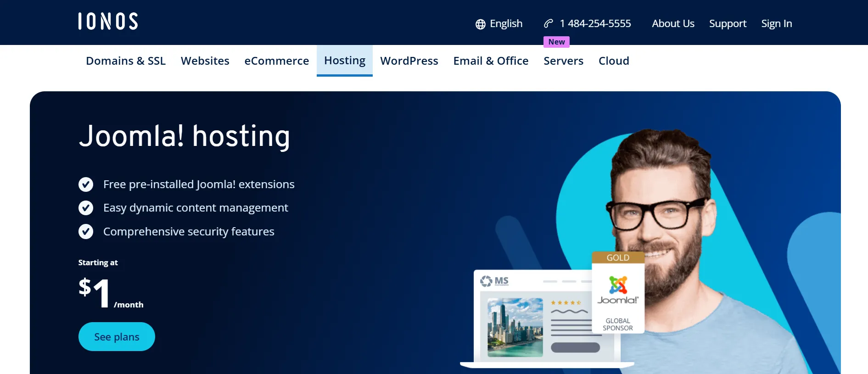Click the MS logo in laptop mockup

494,281
